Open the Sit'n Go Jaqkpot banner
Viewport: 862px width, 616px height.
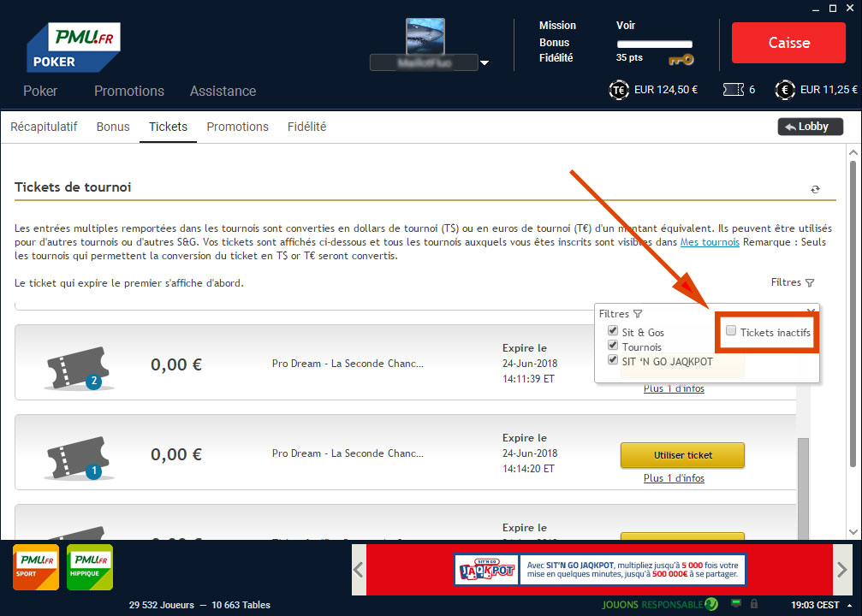[600, 569]
